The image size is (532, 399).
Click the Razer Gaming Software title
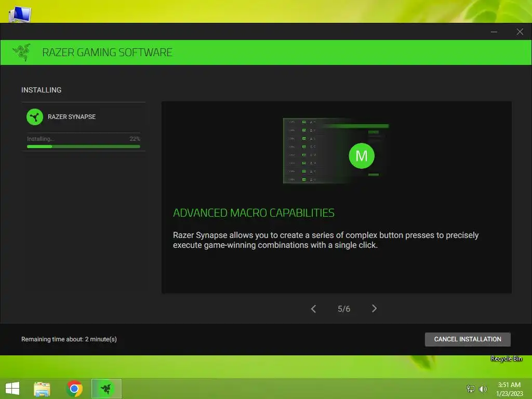tap(107, 52)
